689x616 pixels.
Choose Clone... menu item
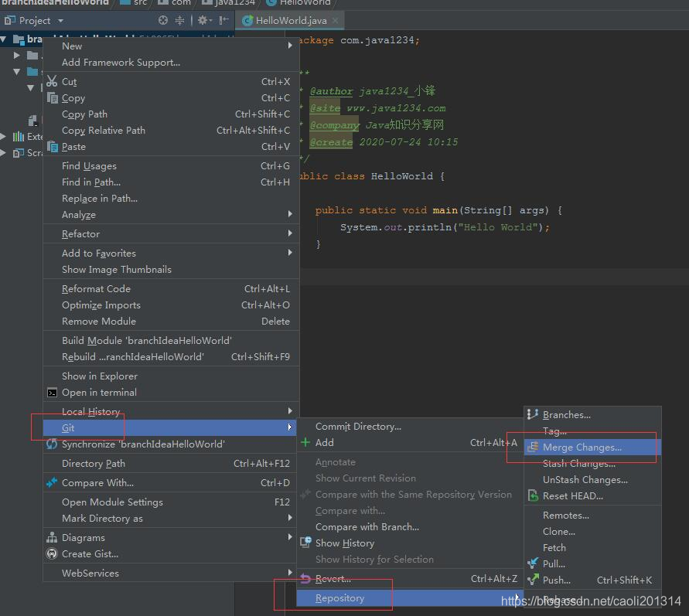point(592,531)
